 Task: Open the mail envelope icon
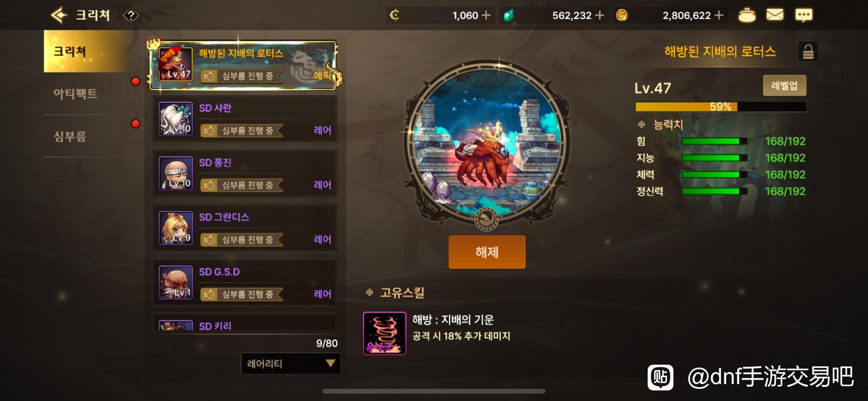pos(775,15)
